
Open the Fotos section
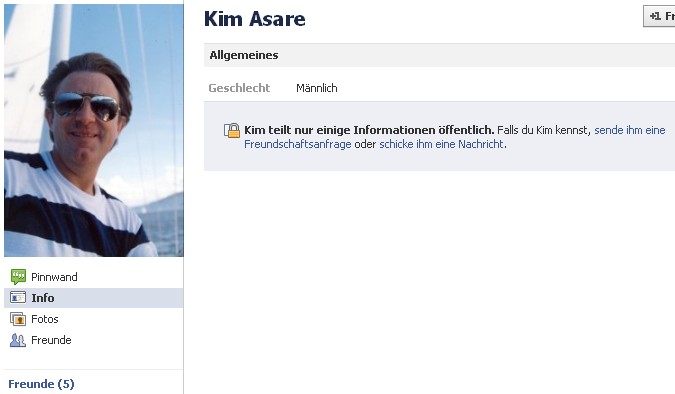93,319
